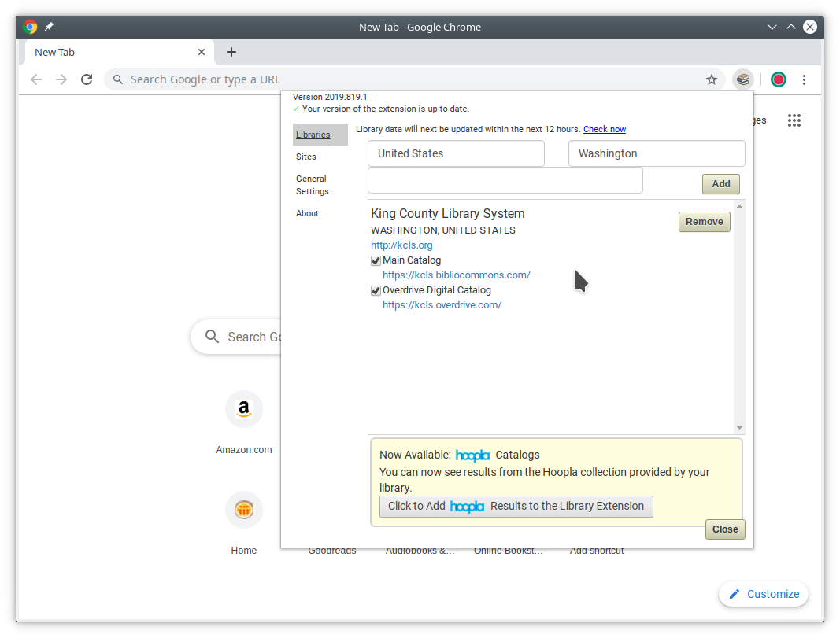Screen dimensions: 840x638
Task: Click the Goodreads shortcut label
Action: [331, 551]
